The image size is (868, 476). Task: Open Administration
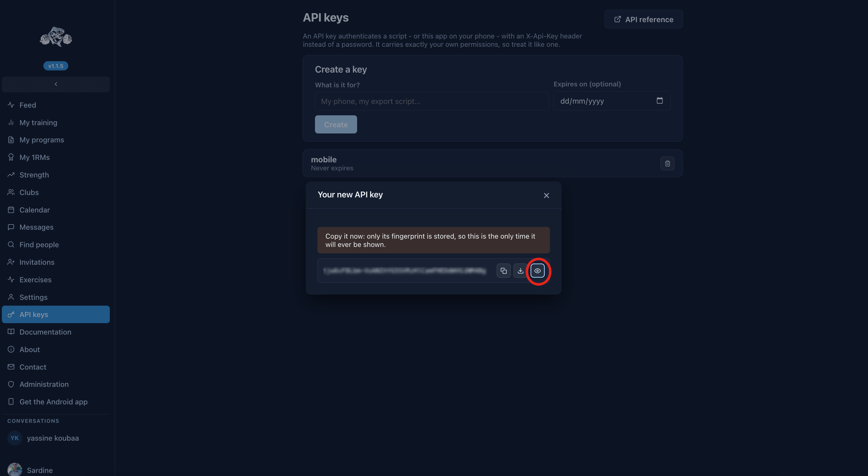(56, 384)
